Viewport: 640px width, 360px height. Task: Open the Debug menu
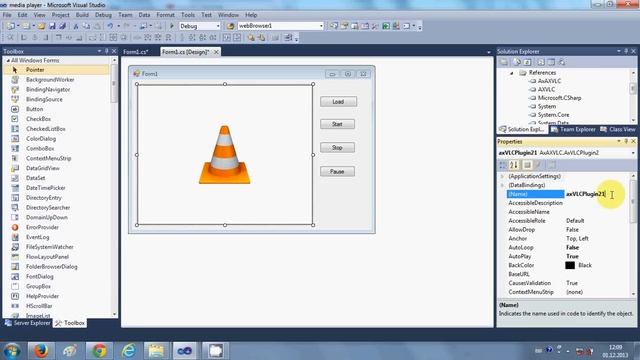click(x=103, y=15)
